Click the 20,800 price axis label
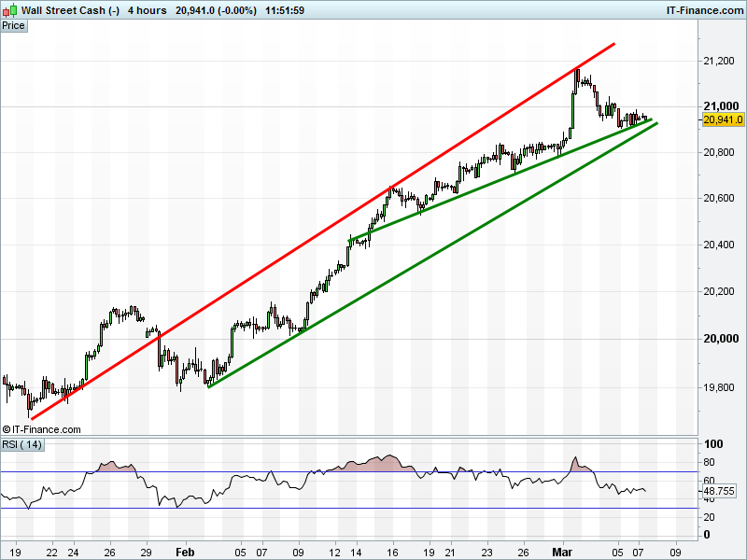This screenshot has height=560, width=747. [719, 152]
